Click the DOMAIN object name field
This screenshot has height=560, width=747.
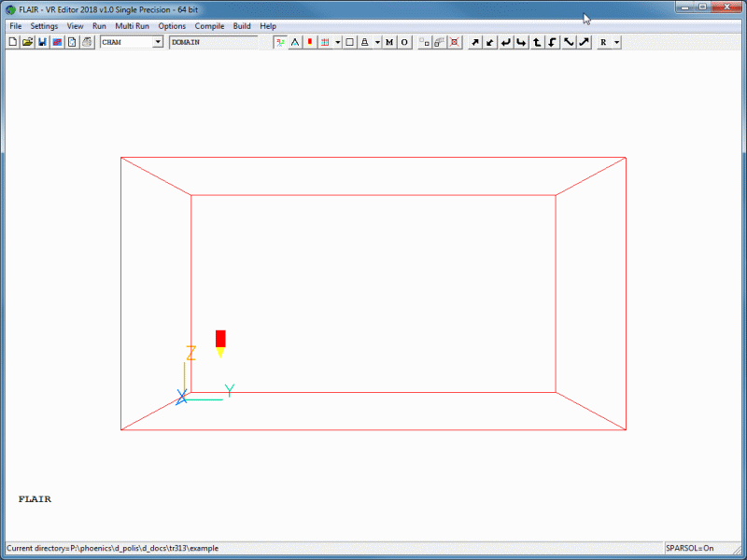(x=213, y=42)
